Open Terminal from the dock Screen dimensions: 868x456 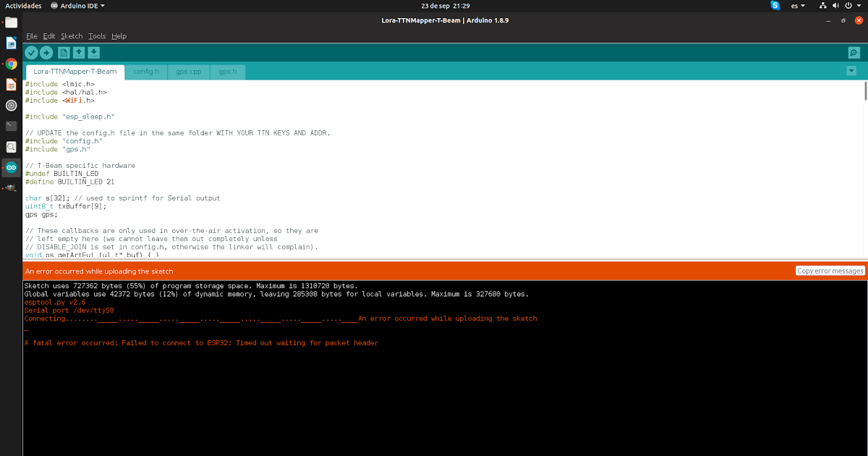tap(11, 126)
